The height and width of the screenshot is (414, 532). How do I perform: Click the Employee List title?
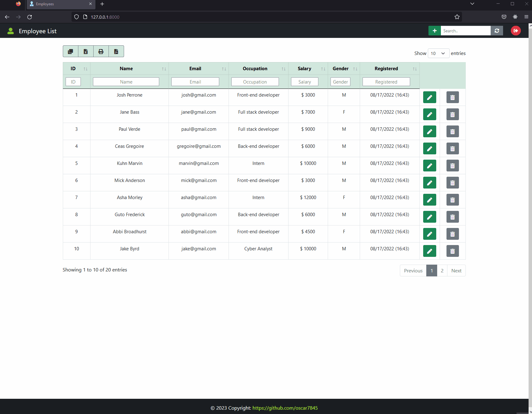click(x=38, y=31)
